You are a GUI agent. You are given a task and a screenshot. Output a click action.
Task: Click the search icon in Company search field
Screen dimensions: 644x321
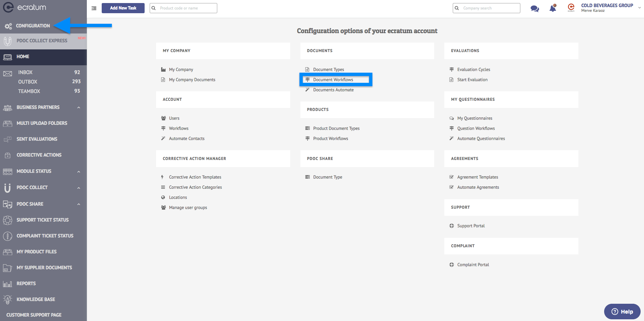tap(457, 8)
